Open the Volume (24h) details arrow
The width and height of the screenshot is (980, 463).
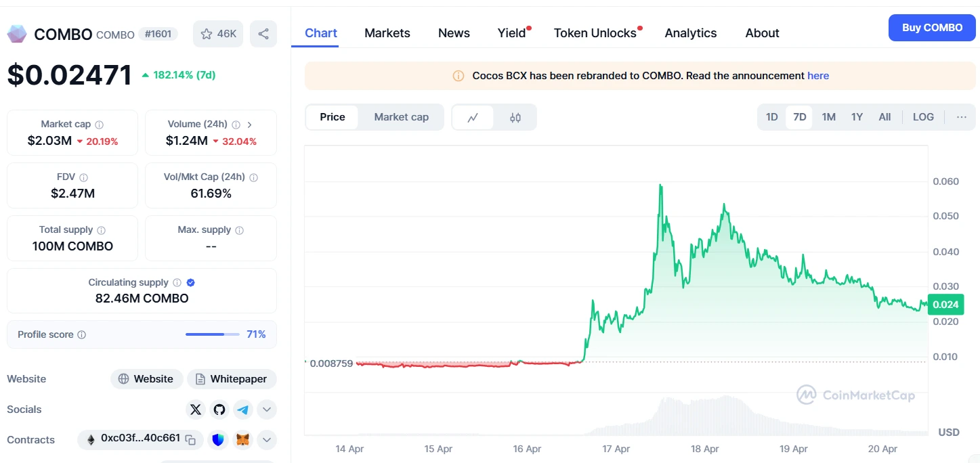[250, 125]
